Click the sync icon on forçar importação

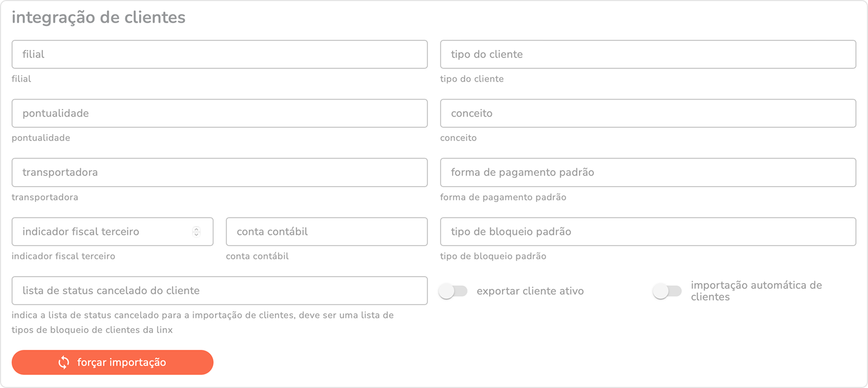click(64, 363)
